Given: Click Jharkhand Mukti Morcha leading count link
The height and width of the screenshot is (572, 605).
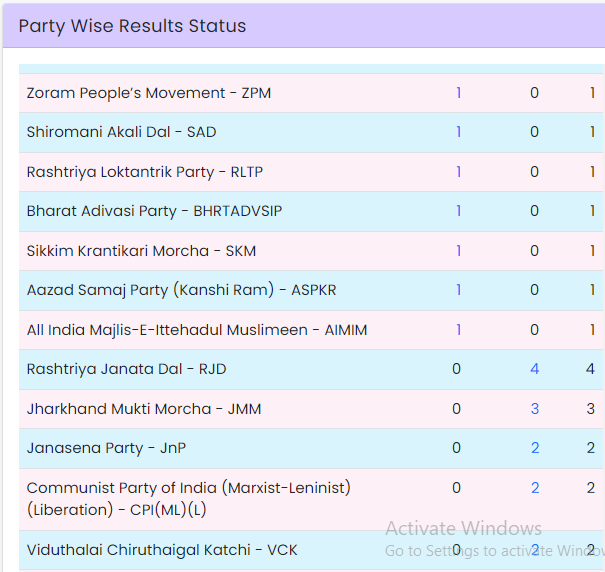Looking at the screenshot, I should tap(535, 409).
